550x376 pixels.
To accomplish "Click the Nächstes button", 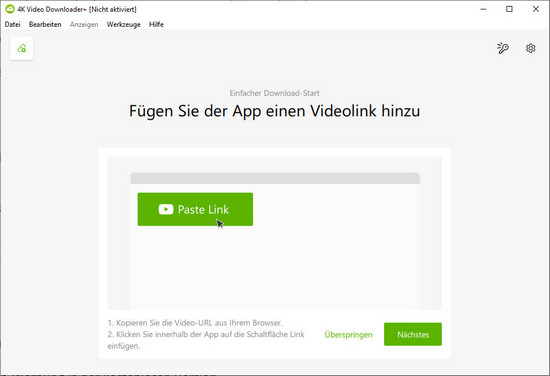I will tap(413, 334).
